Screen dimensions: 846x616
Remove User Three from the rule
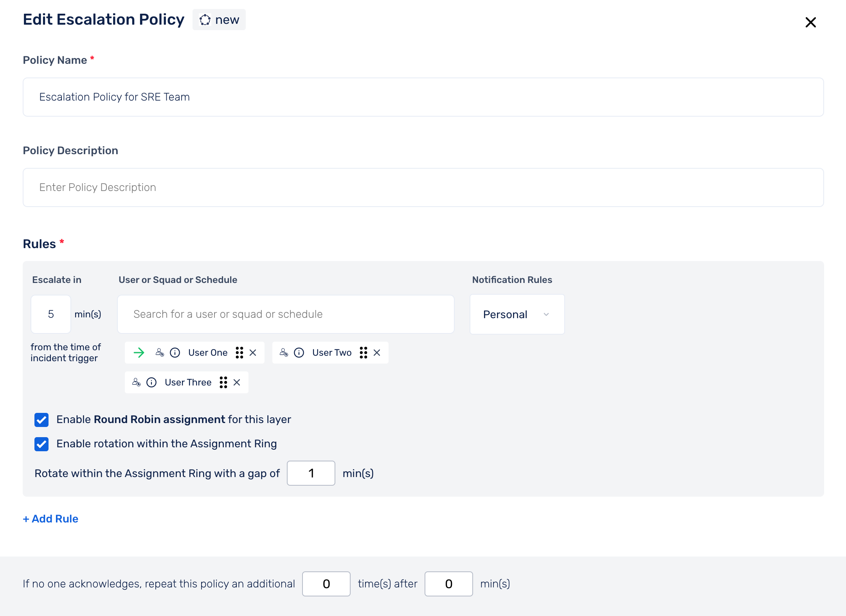[237, 382]
